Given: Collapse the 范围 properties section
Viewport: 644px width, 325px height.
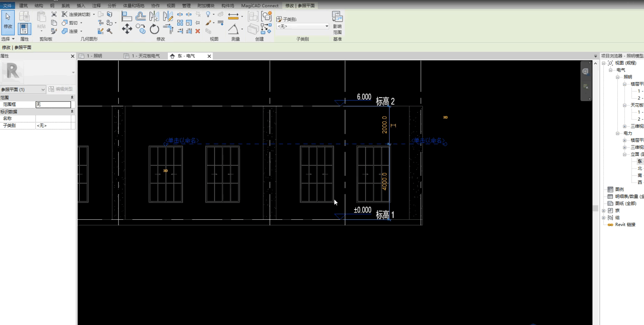Looking at the screenshot, I should click(72, 97).
